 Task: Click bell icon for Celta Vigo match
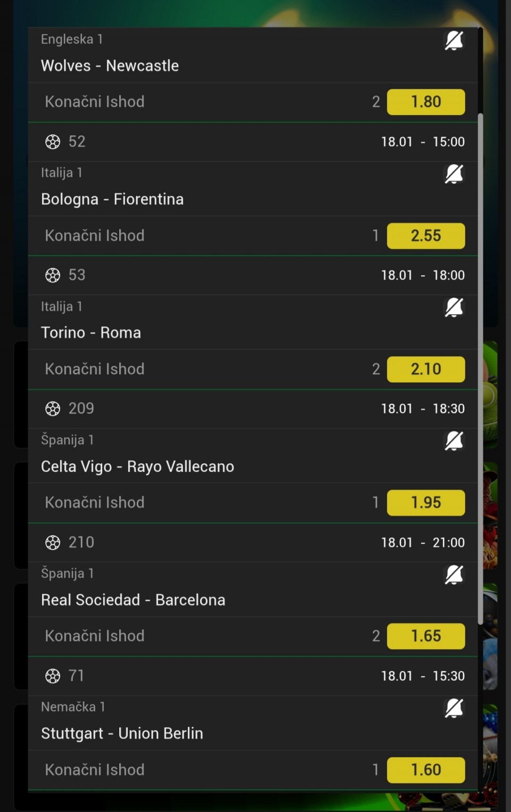pos(454,441)
